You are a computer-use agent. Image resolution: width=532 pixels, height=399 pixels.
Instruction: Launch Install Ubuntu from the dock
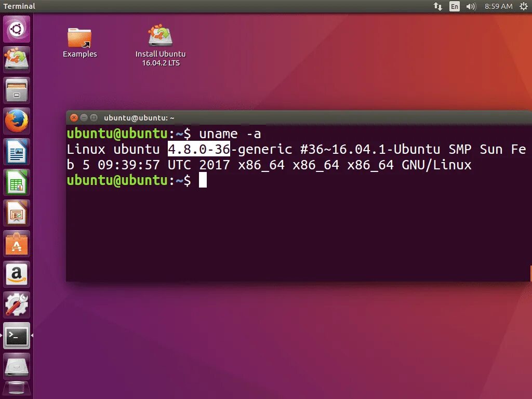[17, 60]
